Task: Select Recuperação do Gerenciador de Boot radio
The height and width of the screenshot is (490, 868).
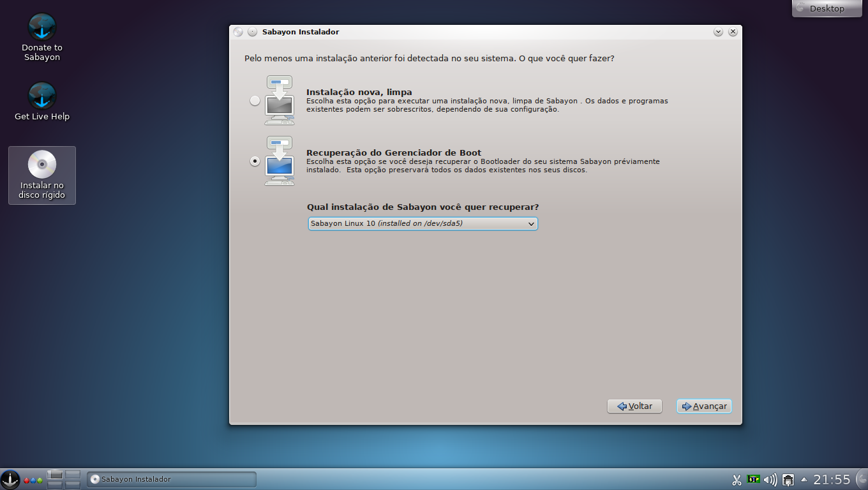Action: click(x=255, y=161)
